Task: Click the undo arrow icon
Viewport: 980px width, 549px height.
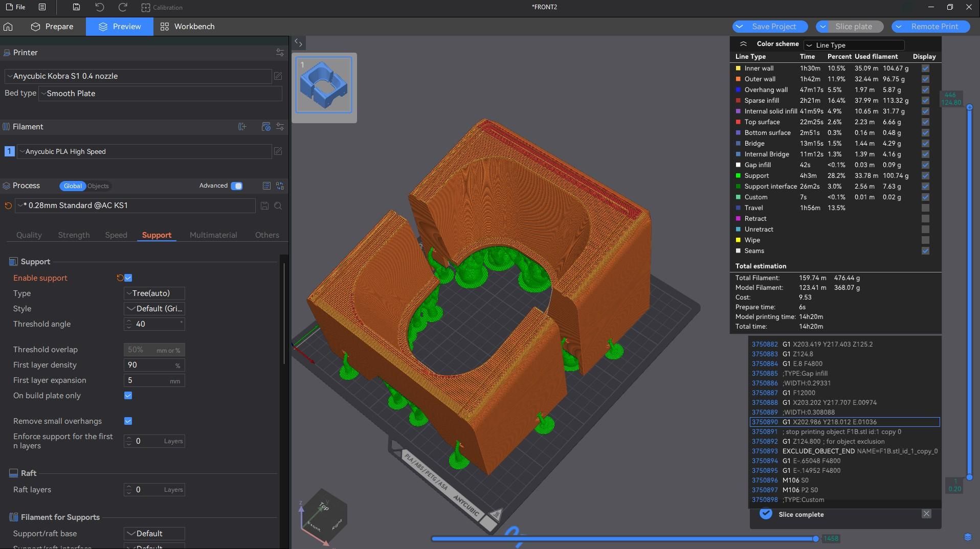Action: (x=99, y=7)
